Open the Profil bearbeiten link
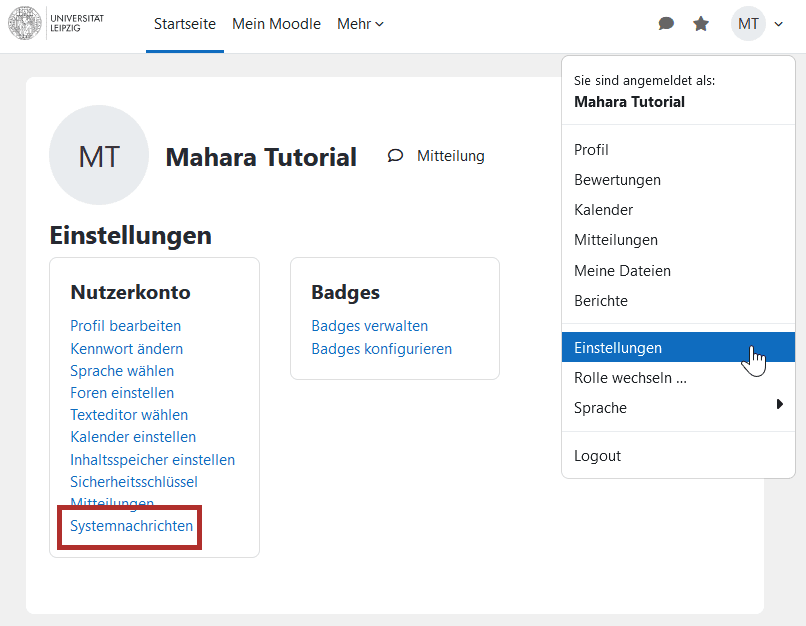This screenshot has width=806, height=626. (125, 326)
